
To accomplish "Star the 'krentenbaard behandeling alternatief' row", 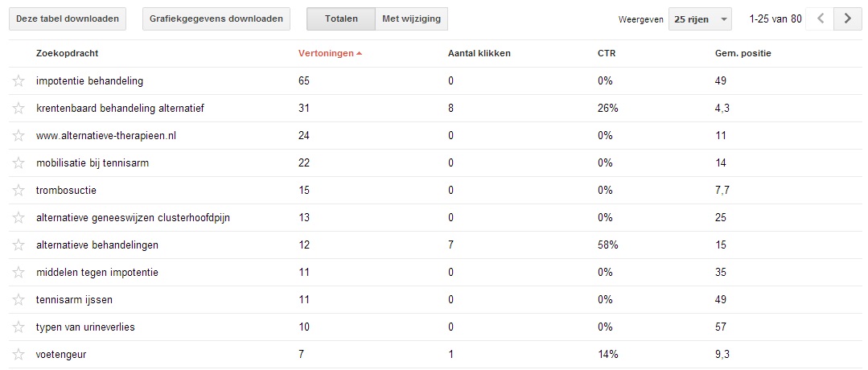I will coord(19,109).
